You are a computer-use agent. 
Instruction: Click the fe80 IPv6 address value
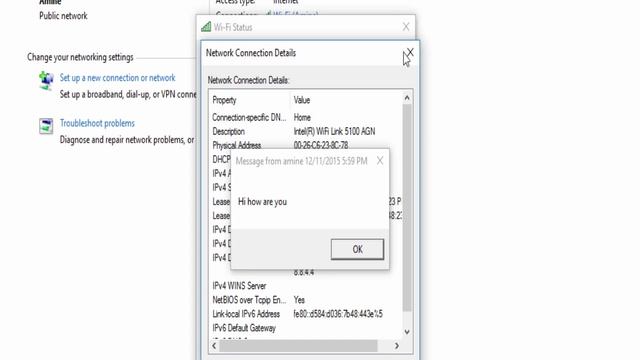click(x=338, y=314)
